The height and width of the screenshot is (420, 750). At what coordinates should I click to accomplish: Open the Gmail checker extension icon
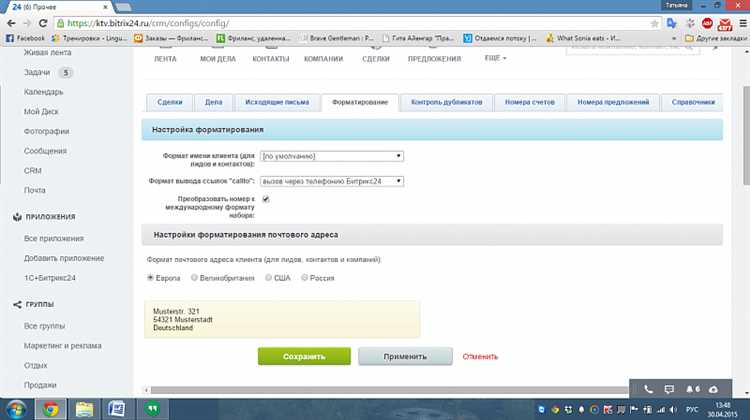pos(725,23)
